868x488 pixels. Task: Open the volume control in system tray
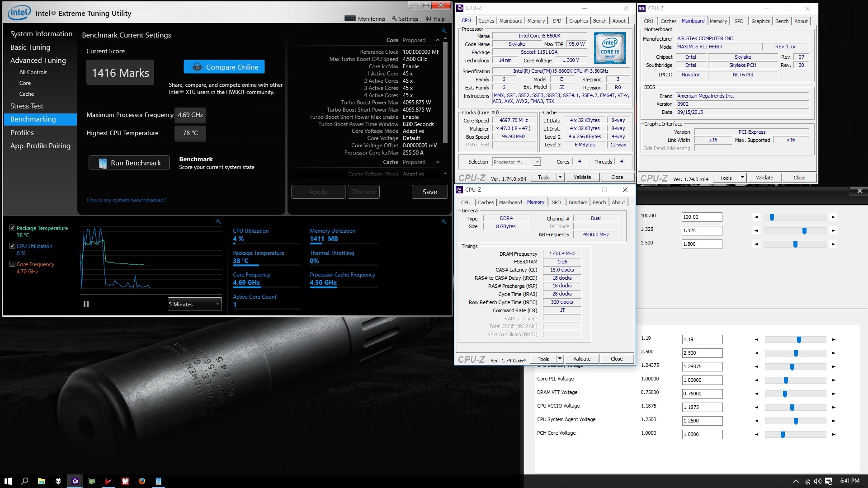coord(818,481)
